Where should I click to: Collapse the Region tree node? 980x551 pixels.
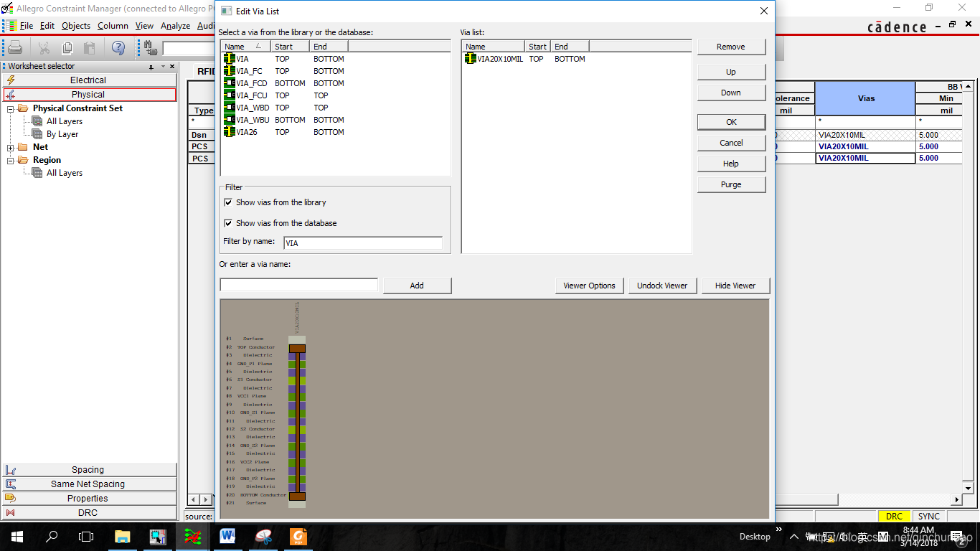11,161
